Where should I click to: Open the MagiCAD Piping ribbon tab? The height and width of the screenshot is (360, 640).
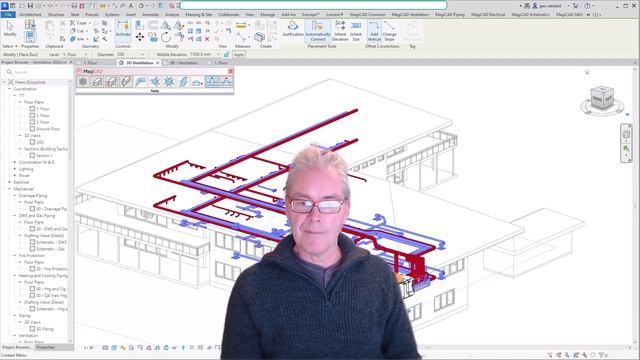[x=450, y=14]
